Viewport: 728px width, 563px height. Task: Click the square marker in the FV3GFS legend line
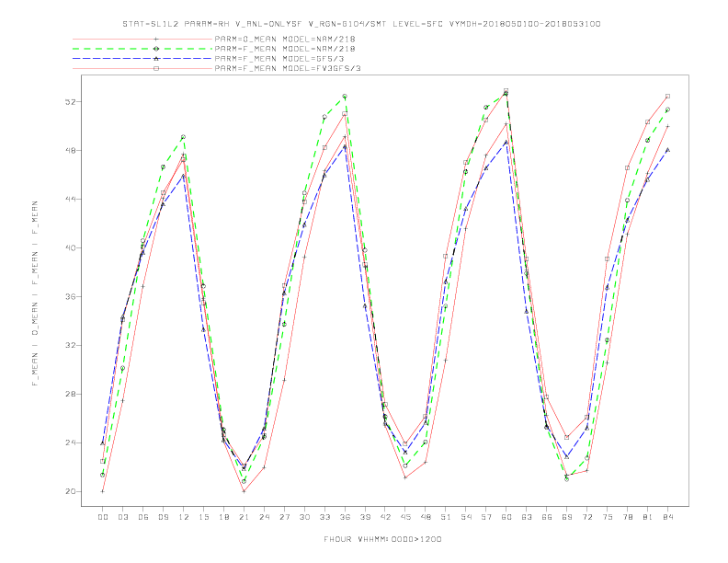(x=156, y=68)
